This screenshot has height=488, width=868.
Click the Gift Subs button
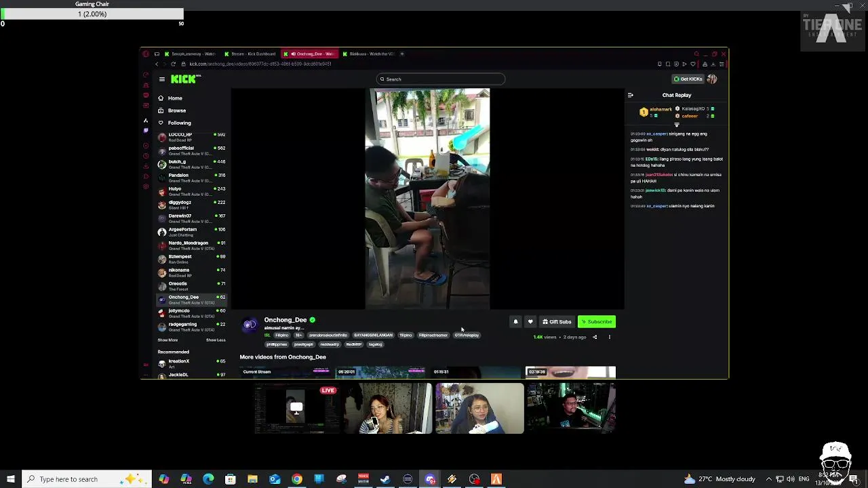point(557,322)
